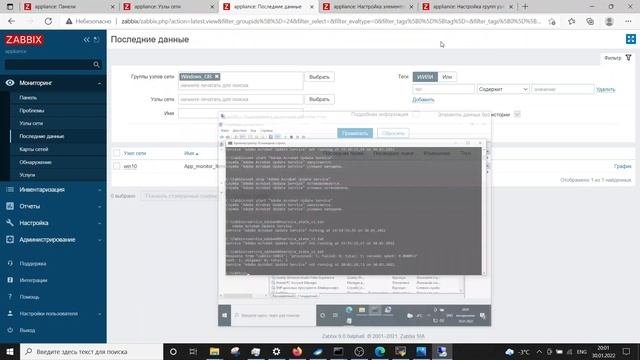This screenshot has height=360, width=640.
Task: Open the Отчеты chart icon
Action: coord(10,206)
